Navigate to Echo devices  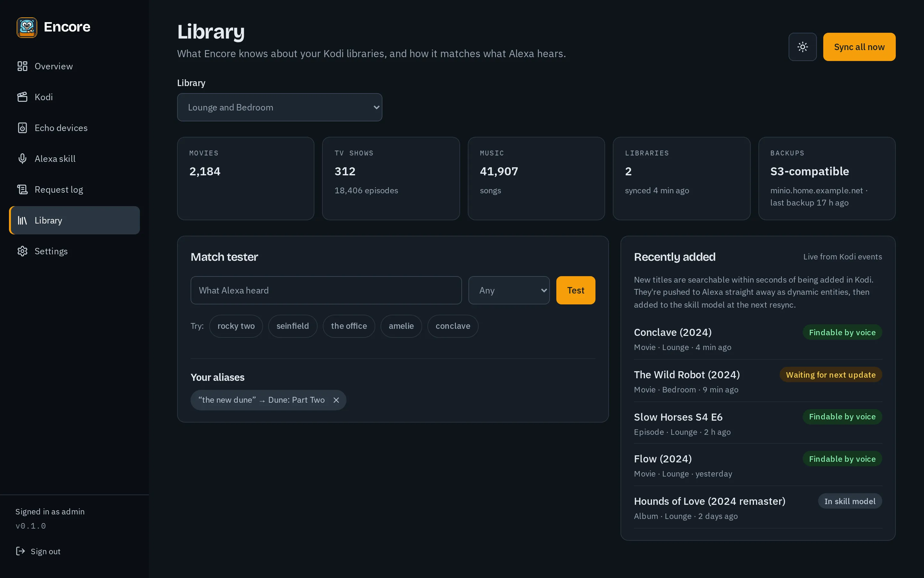tap(74, 128)
